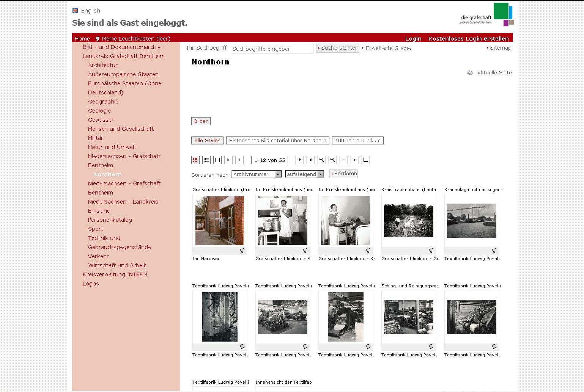
Task: Switch to single image view
Action: click(217, 160)
